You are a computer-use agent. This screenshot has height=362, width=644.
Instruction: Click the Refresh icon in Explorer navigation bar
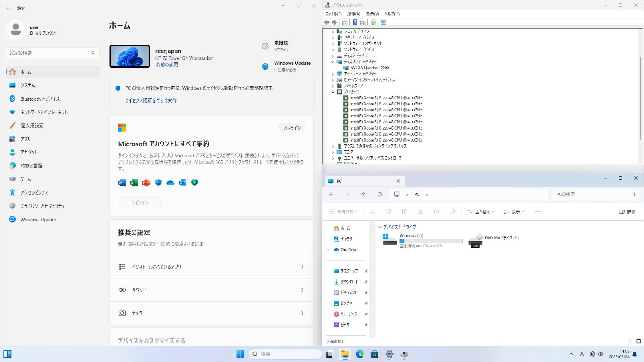point(380,194)
